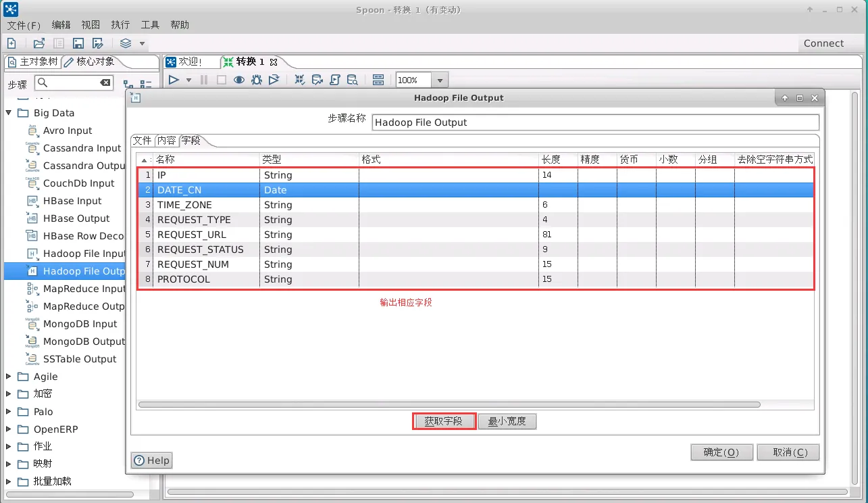
Task: Expand the 加密 folder
Action: pos(9,393)
